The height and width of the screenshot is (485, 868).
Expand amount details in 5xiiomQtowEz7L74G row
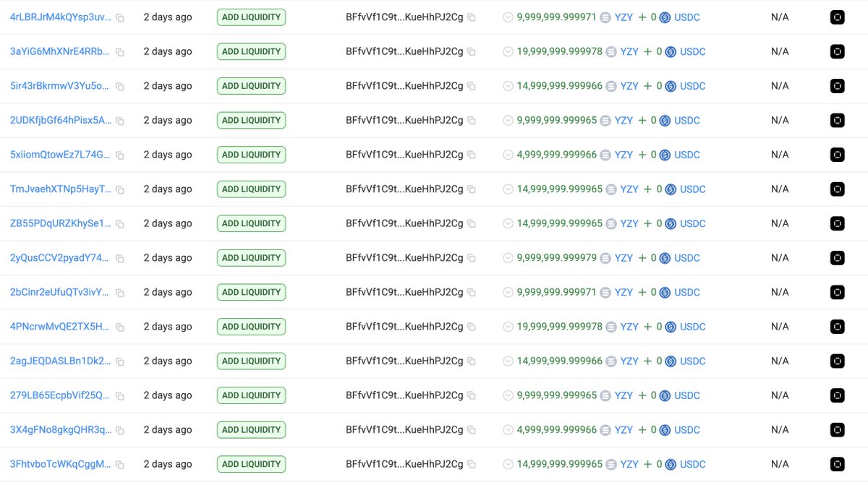(508, 155)
